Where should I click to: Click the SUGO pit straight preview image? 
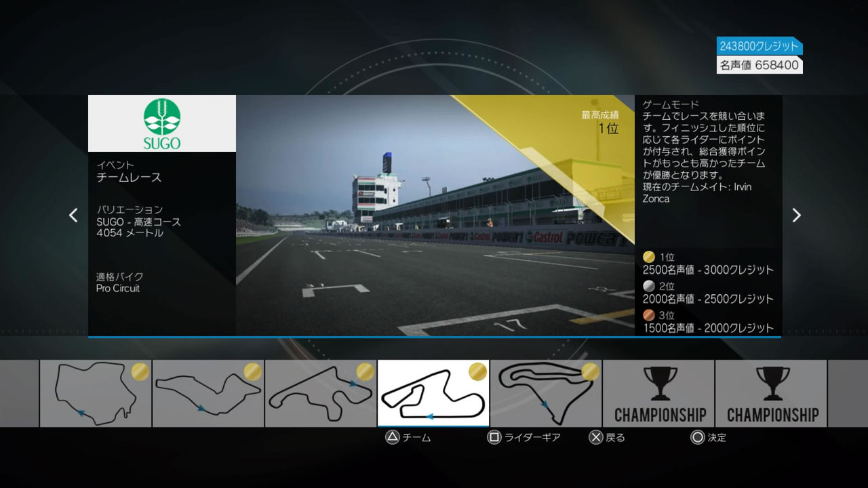(435, 216)
